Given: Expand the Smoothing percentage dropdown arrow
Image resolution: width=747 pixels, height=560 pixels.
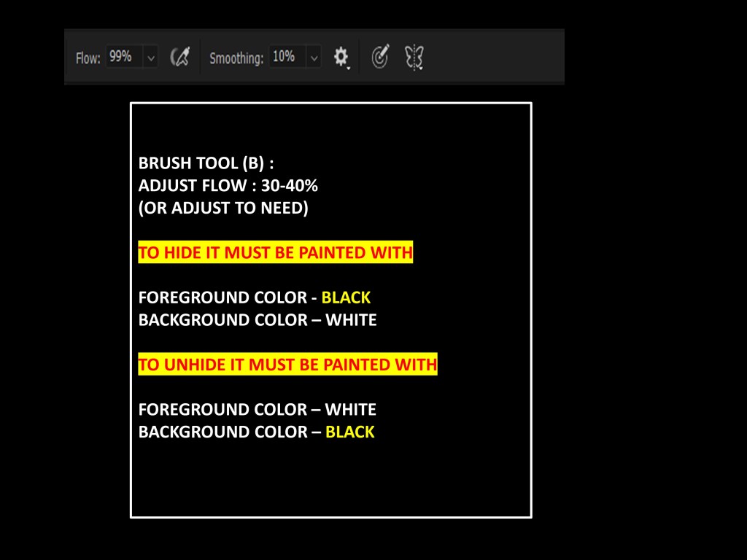Looking at the screenshot, I should (x=314, y=57).
